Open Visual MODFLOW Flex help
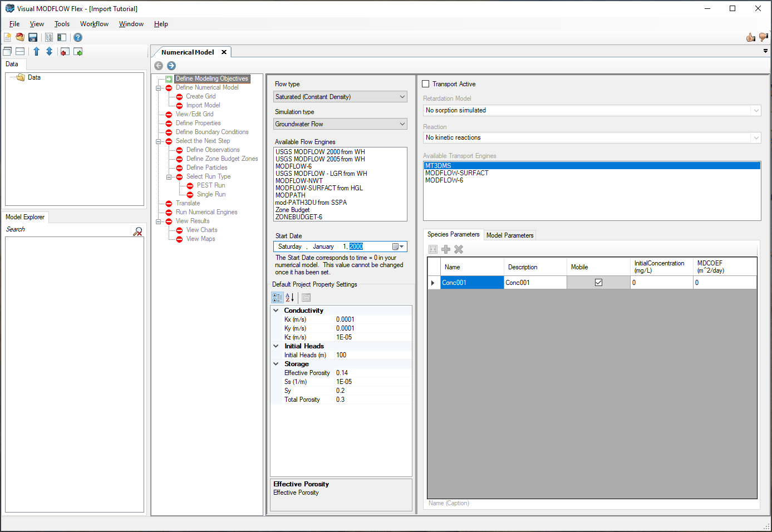 [x=78, y=37]
